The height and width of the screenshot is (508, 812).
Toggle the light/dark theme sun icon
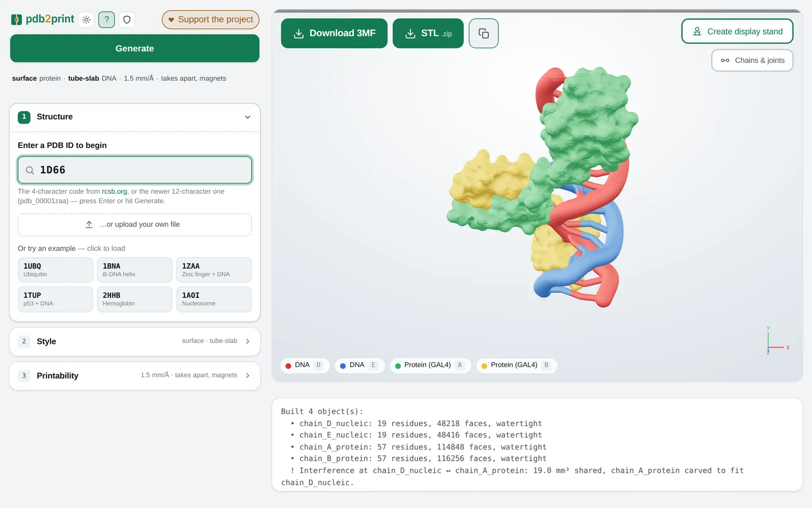click(86, 20)
